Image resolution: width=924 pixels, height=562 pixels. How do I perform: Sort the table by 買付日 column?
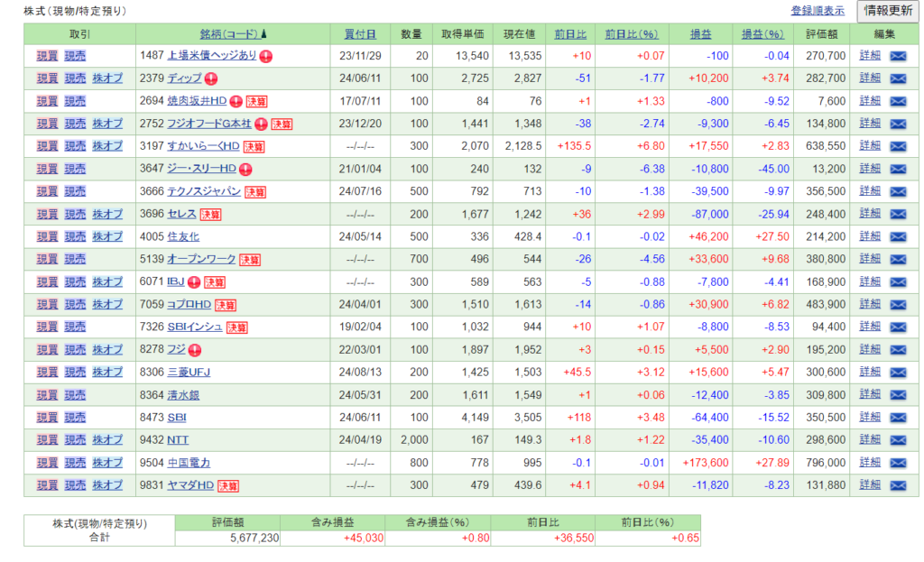pyautogui.click(x=360, y=34)
